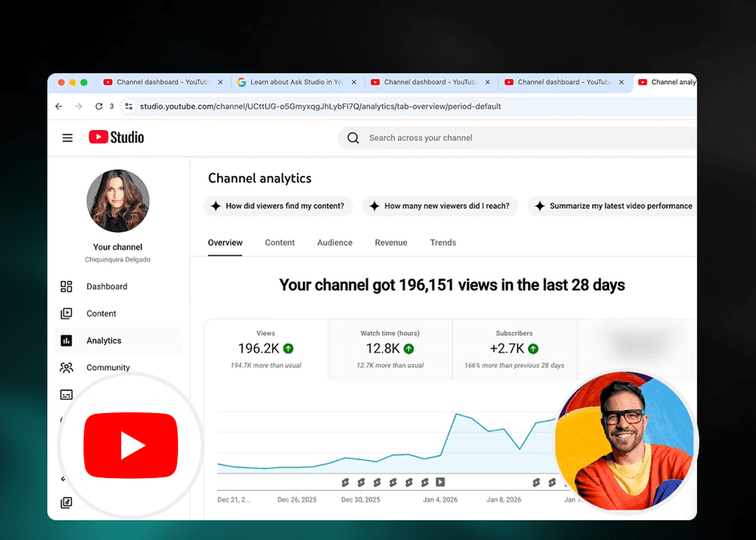Ask 'How did viewers find my content?'
Screen dimensions: 756x540
[278, 206]
